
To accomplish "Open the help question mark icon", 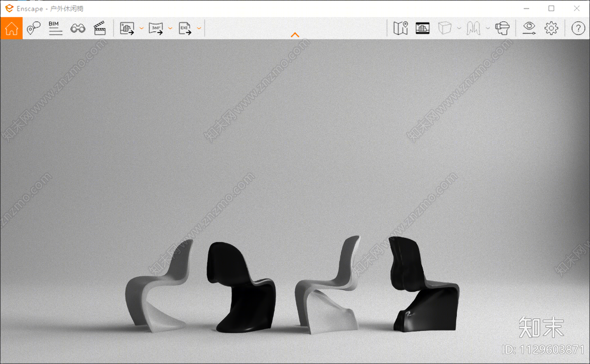I will (x=578, y=28).
